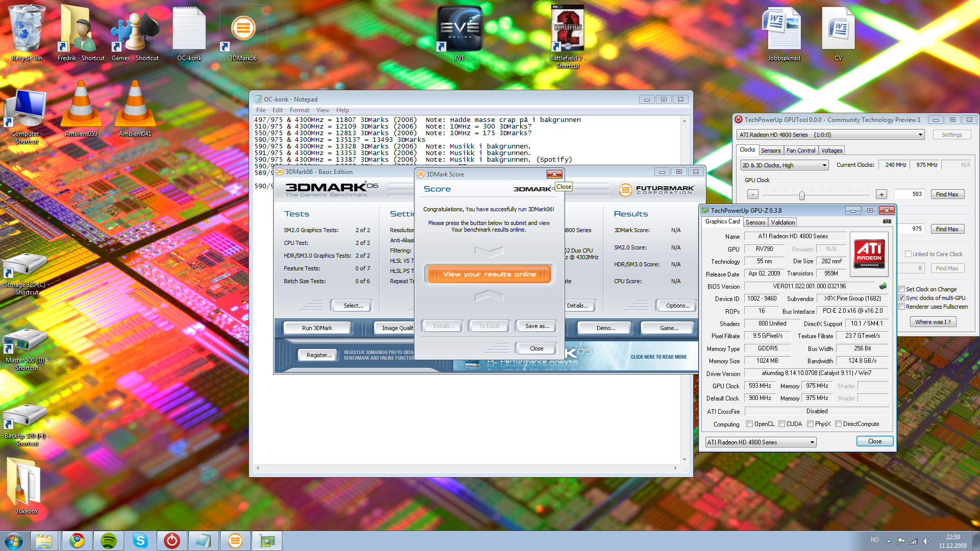Enable Set Clock on Change checkbox

point(902,289)
